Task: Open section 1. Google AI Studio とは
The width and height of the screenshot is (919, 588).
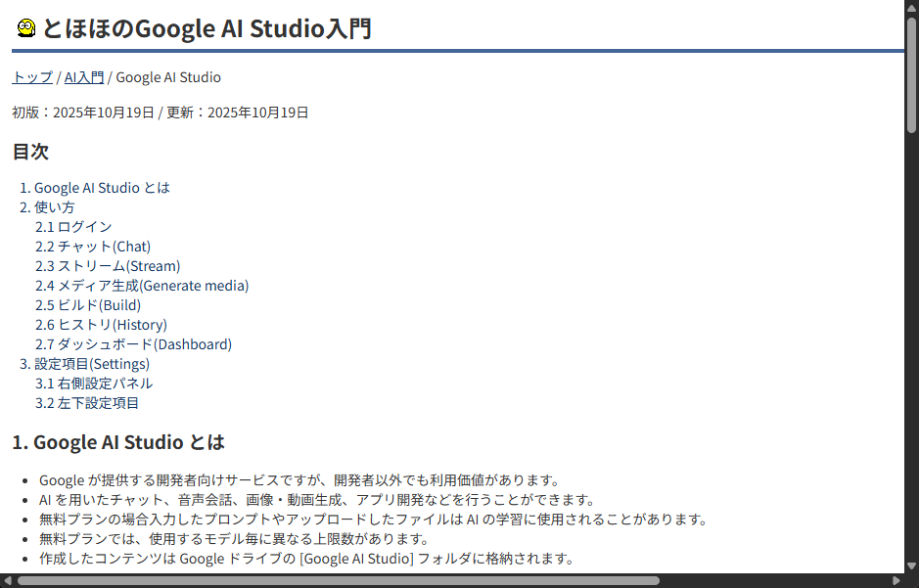Action: (102, 187)
